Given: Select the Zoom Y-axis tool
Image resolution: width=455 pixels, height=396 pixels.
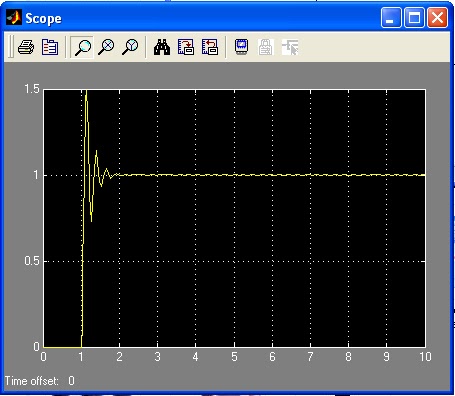Looking at the screenshot, I should (130, 47).
